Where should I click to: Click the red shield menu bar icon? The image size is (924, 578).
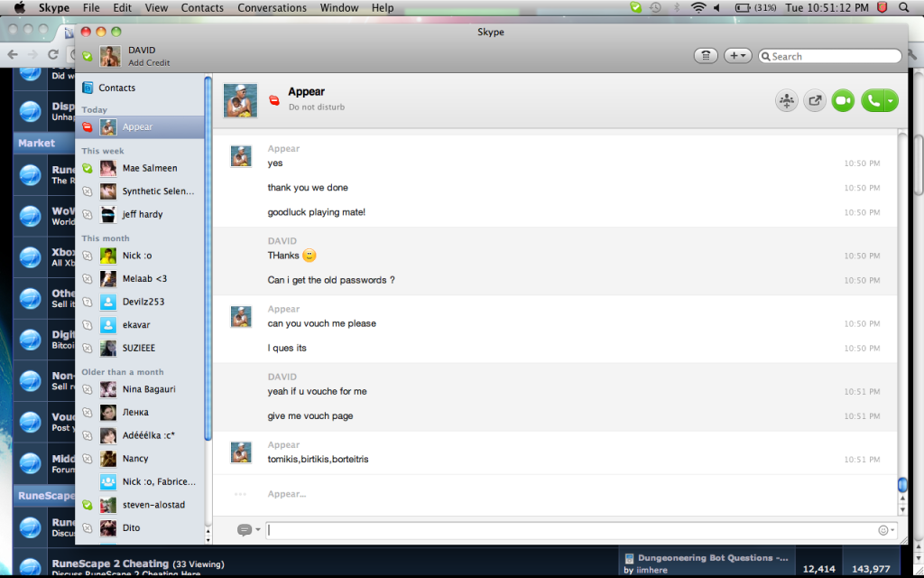coord(882,7)
